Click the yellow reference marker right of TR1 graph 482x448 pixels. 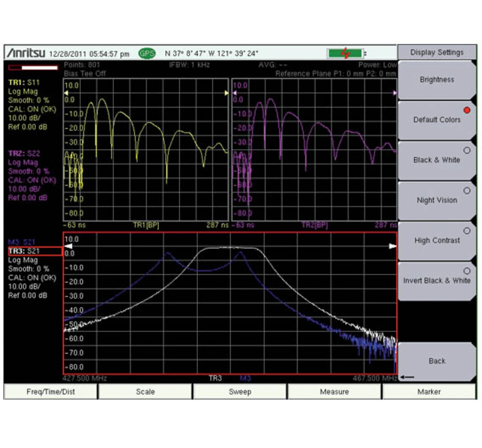[x=226, y=93]
